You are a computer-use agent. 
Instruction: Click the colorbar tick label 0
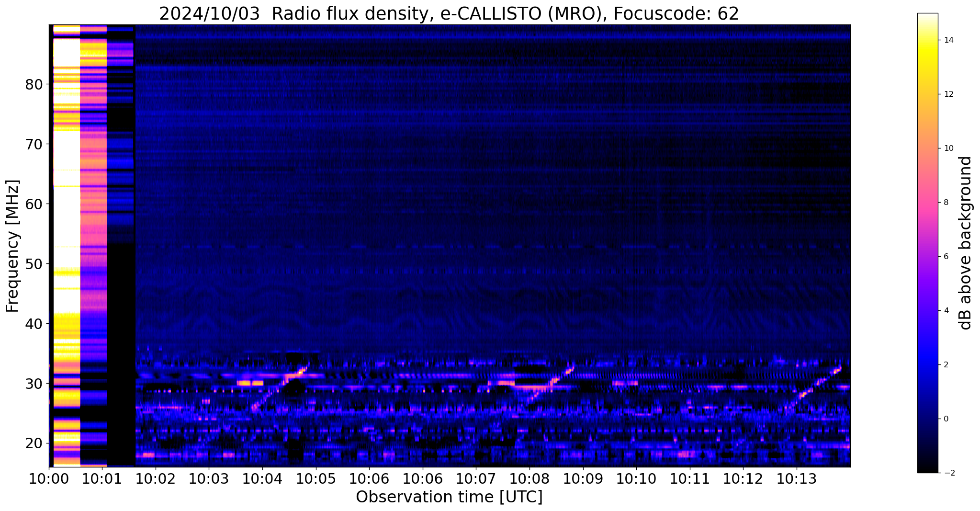tap(946, 419)
